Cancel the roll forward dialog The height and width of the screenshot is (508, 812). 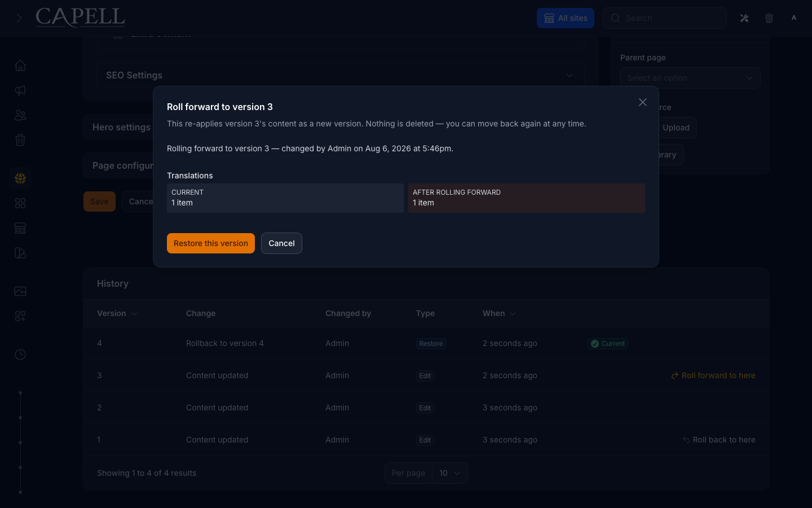(281, 243)
